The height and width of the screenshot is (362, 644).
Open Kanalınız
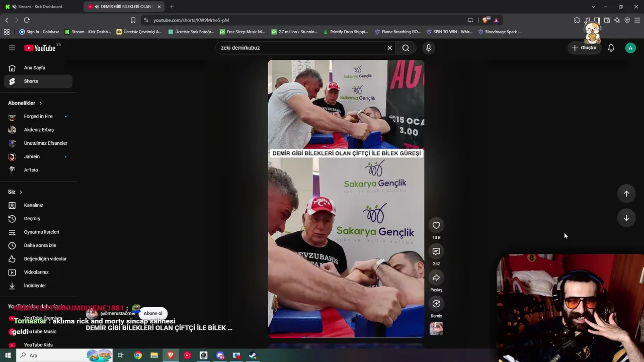tap(38, 205)
